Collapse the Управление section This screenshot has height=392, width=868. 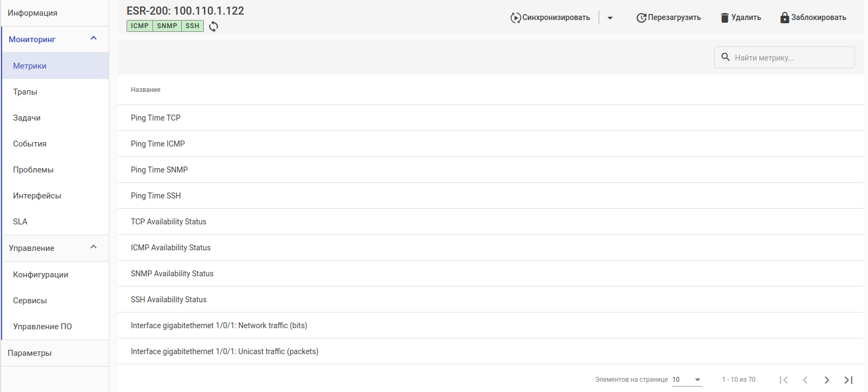coord(94,247)
